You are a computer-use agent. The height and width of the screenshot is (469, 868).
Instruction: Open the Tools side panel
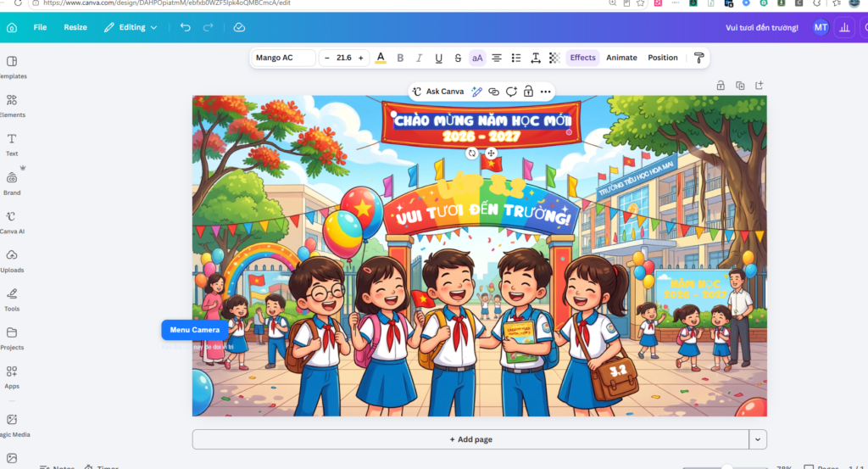coord(12,299)
